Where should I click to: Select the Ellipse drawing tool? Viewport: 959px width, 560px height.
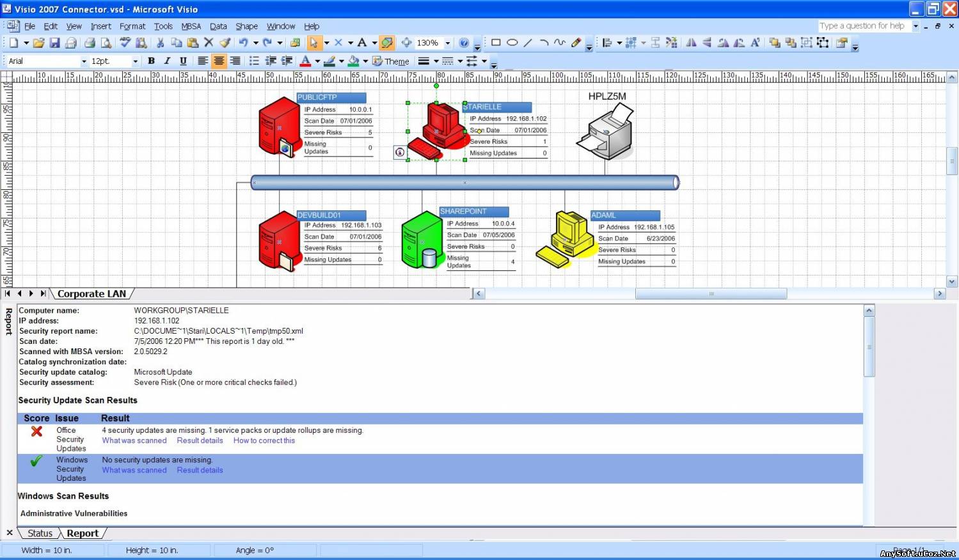(512, 43)
